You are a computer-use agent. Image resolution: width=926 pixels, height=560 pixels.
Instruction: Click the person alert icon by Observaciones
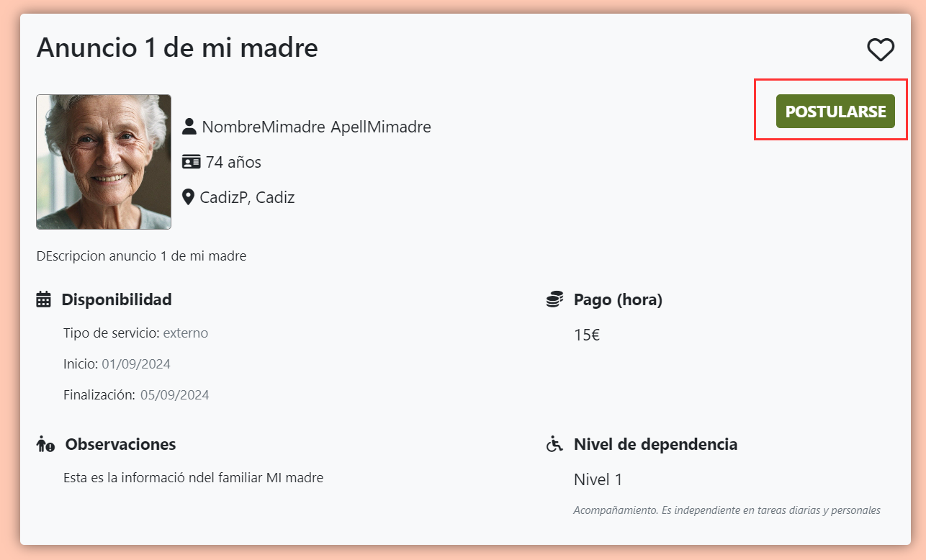(45, 444)
